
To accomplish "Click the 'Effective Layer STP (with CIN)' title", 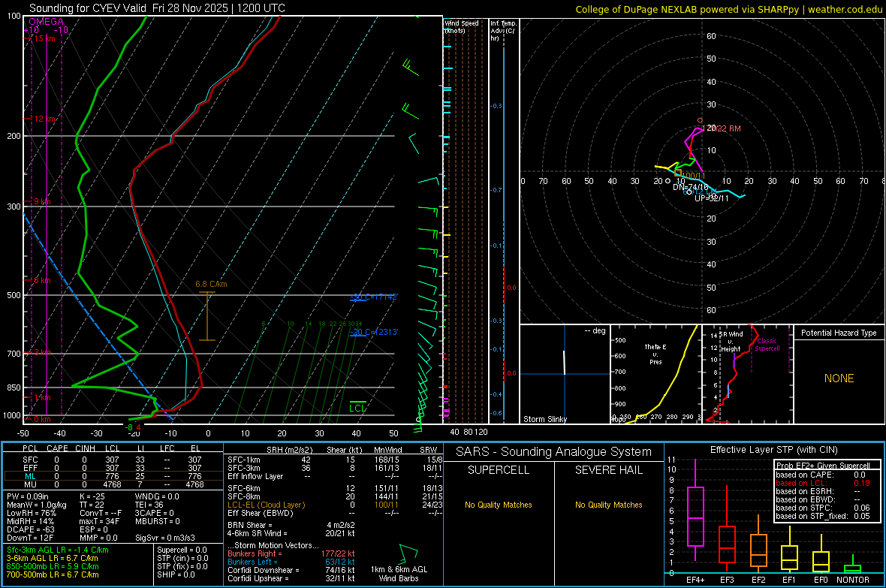I will (x=773, y=450).
